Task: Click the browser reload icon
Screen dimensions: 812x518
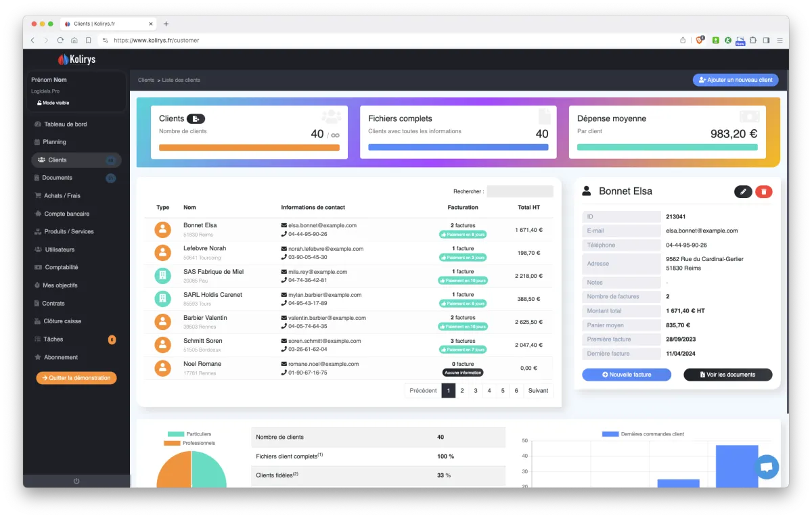Action: coord(60,41)
